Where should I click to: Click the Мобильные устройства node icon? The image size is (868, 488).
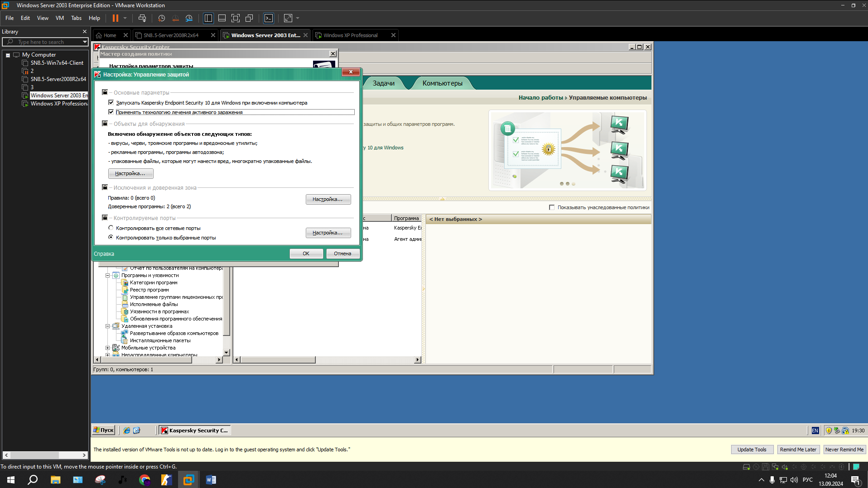116,348
